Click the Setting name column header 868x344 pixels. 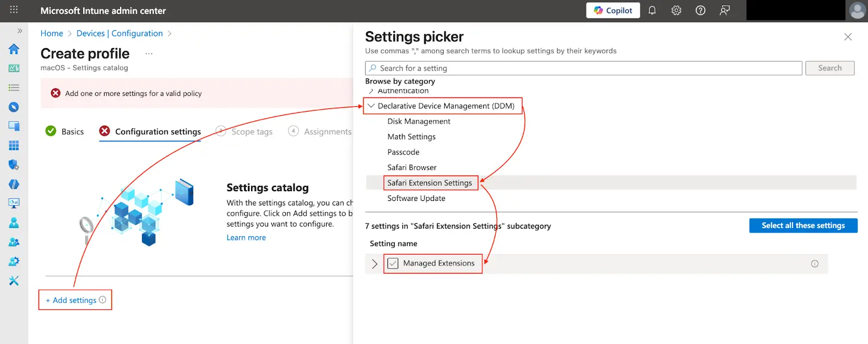coord(393,244)
